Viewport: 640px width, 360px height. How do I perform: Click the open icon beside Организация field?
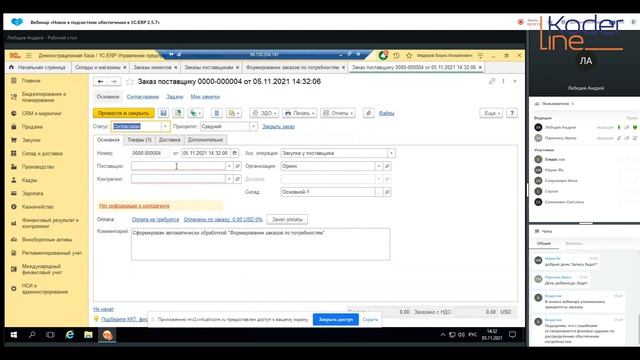(x=387, y=166)
